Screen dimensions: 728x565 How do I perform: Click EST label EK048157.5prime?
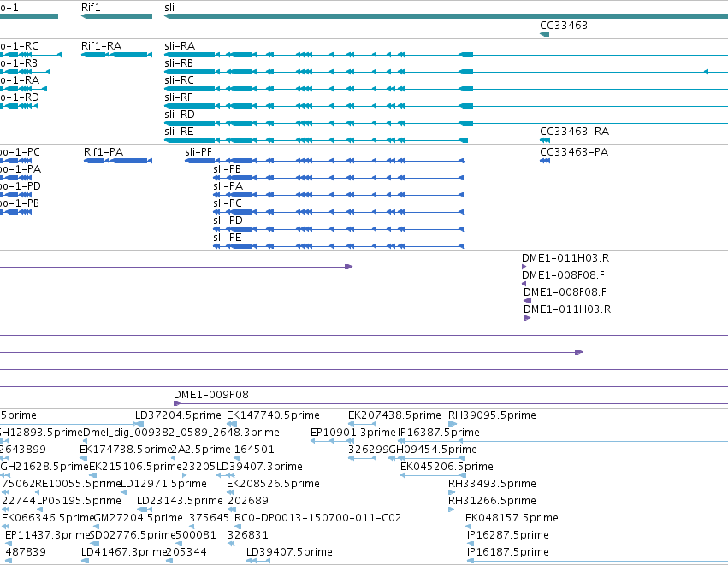point(512,518)
